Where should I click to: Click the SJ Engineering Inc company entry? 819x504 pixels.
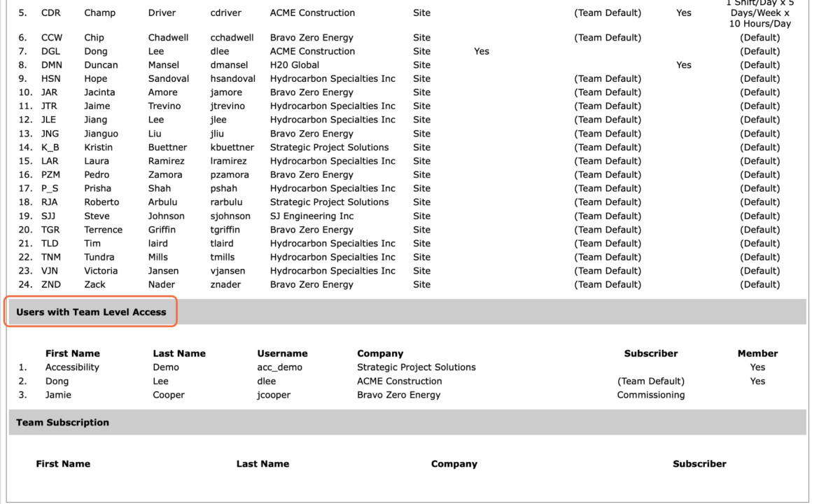(x=311, y=216)
